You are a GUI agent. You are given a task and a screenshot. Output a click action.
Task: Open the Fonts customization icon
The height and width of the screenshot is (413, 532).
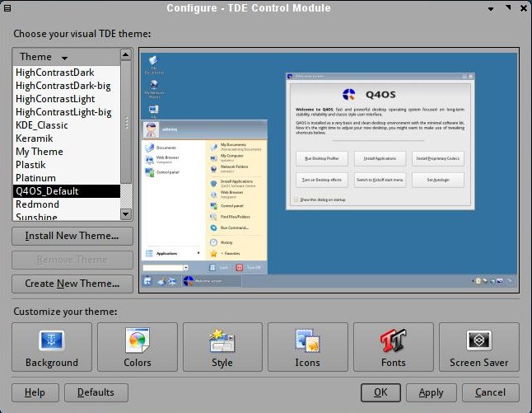(x=393, y=347)
